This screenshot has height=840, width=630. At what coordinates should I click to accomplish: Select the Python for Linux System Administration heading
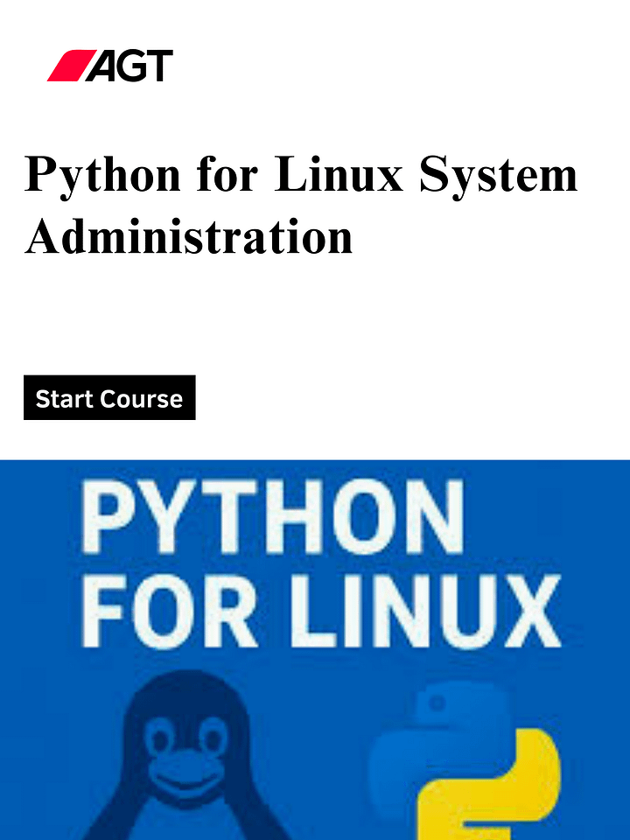tap(301, 205)
